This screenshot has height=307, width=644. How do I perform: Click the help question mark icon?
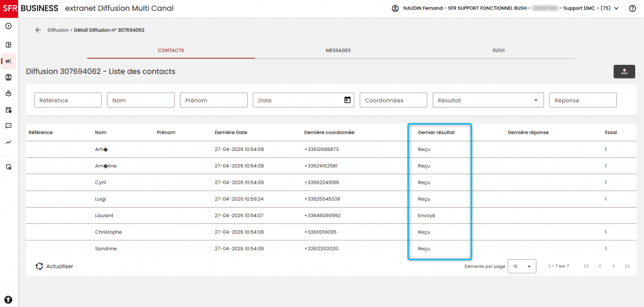click(x=632, y=9)
